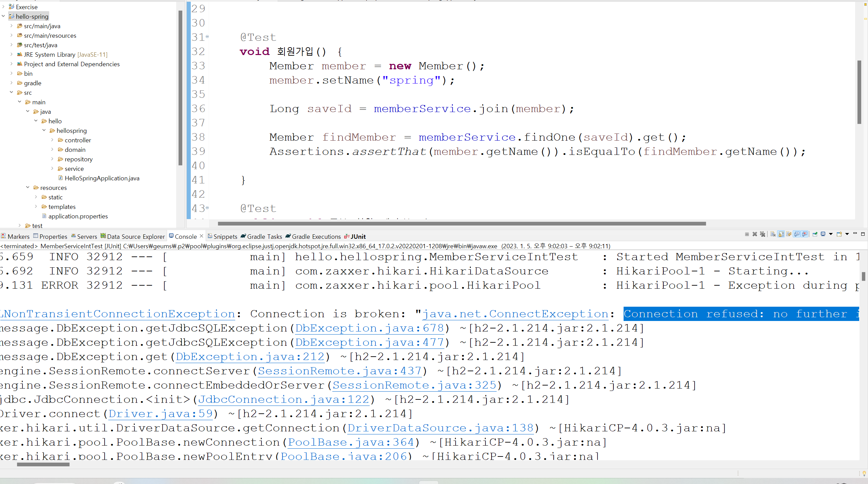Open the Gradle Executions tab

(x=313, y=236)
